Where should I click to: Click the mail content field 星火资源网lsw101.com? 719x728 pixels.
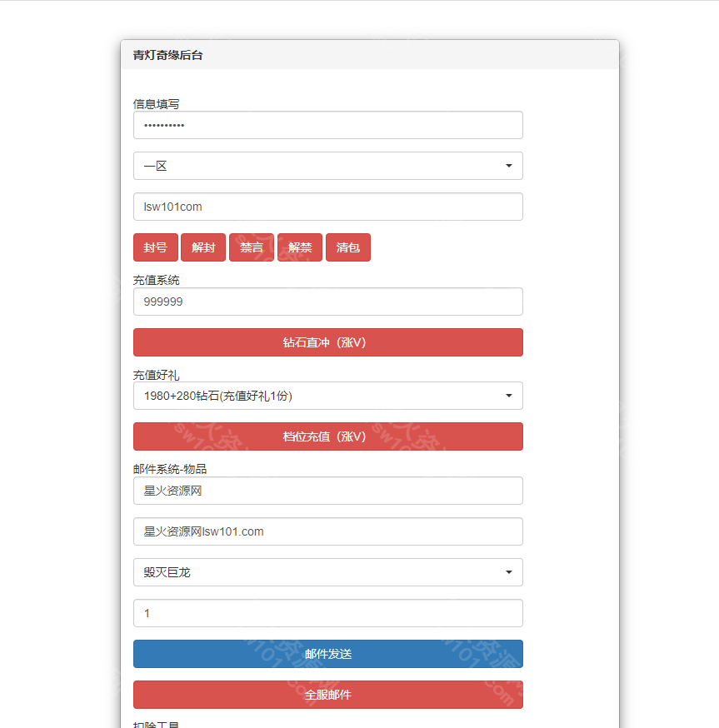point(327,531)
